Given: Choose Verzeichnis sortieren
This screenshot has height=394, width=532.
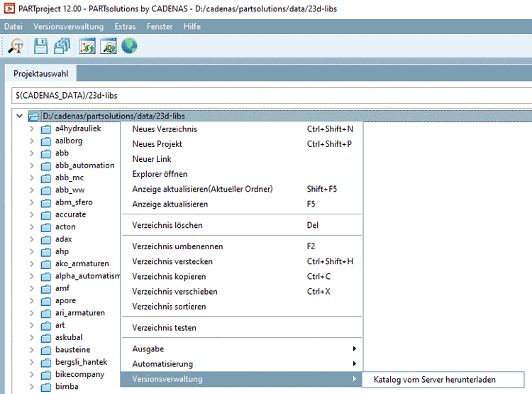Looking at the screenshot, I should (242, 307).
